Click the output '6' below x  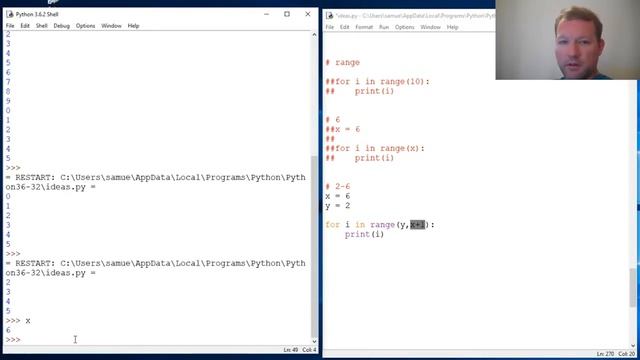click(8, 330)
